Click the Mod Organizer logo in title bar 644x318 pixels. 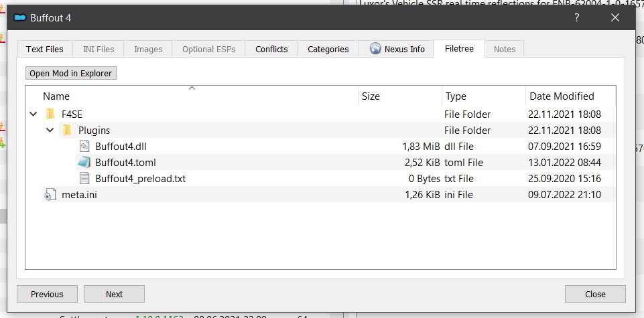[19, 17]
